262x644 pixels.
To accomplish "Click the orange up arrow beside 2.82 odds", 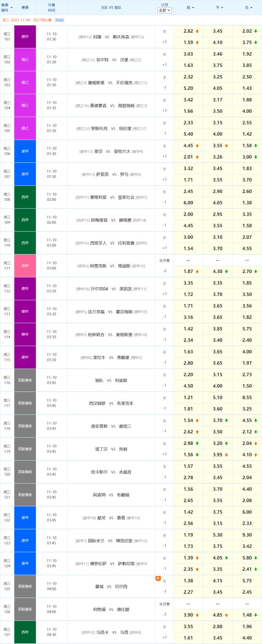I will [197, 31].
